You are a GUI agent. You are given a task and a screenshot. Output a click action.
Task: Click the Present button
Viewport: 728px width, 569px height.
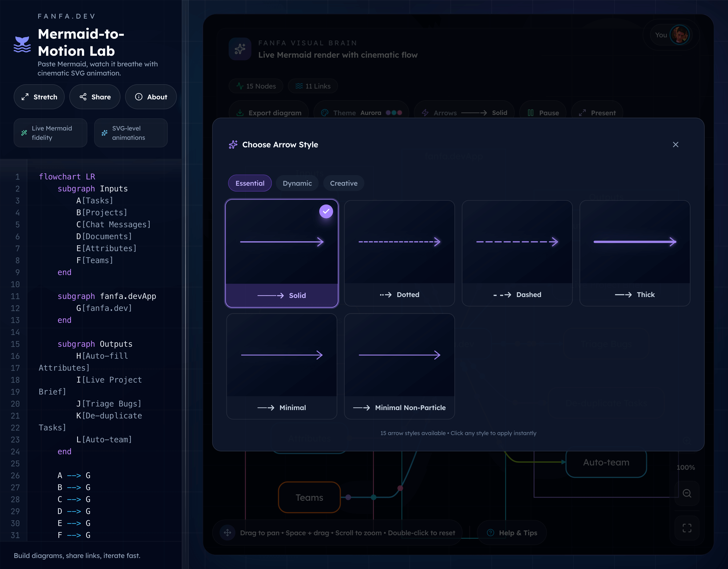pyautogui.click(x=597, y=113)
